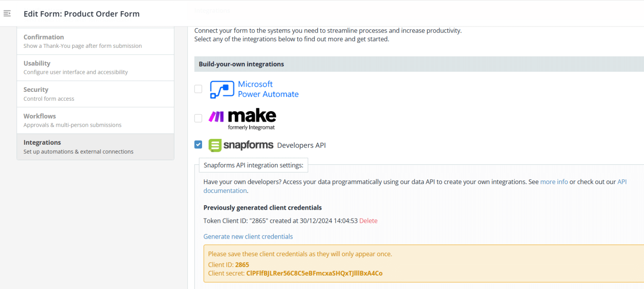Check the Make integration checkbox
This screenshot has height=289, width=644.
pyautogui.click(x=198, y=118)
